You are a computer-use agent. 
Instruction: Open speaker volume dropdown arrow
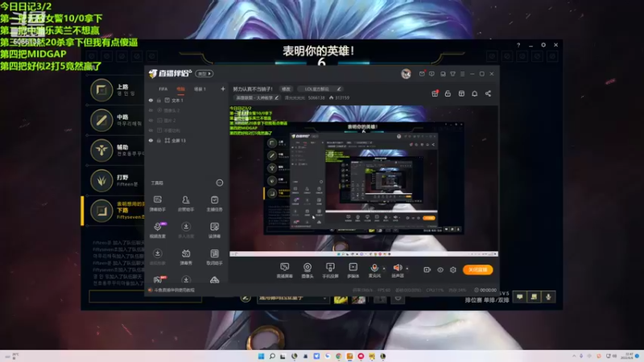click(407, 269)
